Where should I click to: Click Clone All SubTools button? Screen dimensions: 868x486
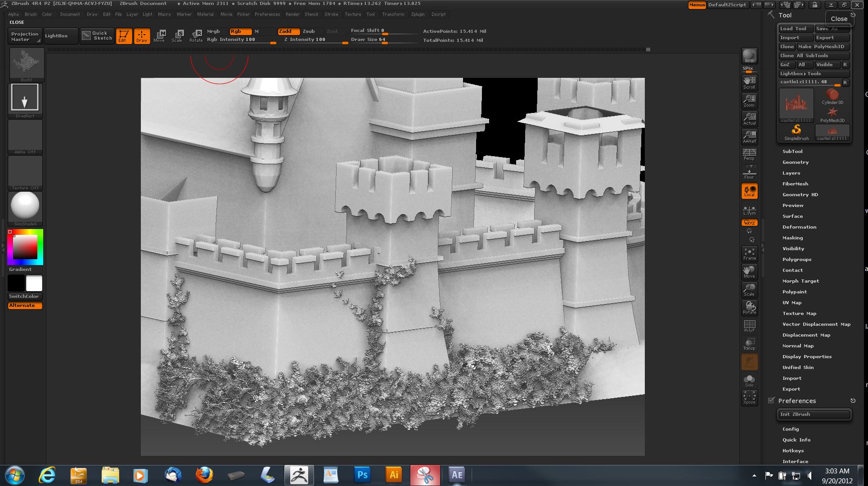click(814, 55)
